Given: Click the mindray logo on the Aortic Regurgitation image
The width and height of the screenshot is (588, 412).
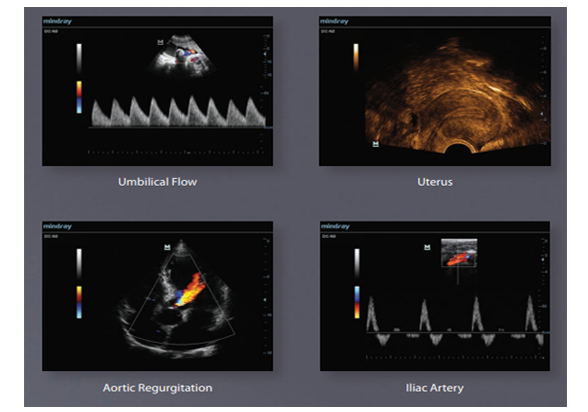Looking at the screenshot, I should click(x=57, y=226).
